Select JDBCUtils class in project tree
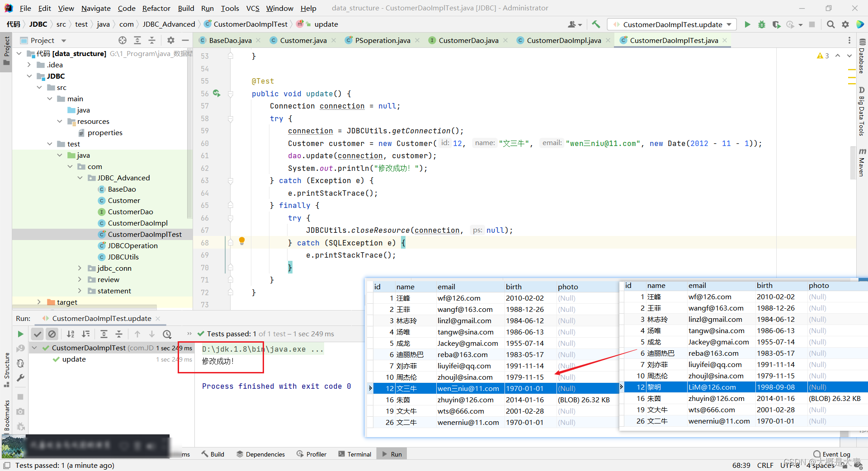This screenshot has width=868, height=471. [x=123, y=257]
